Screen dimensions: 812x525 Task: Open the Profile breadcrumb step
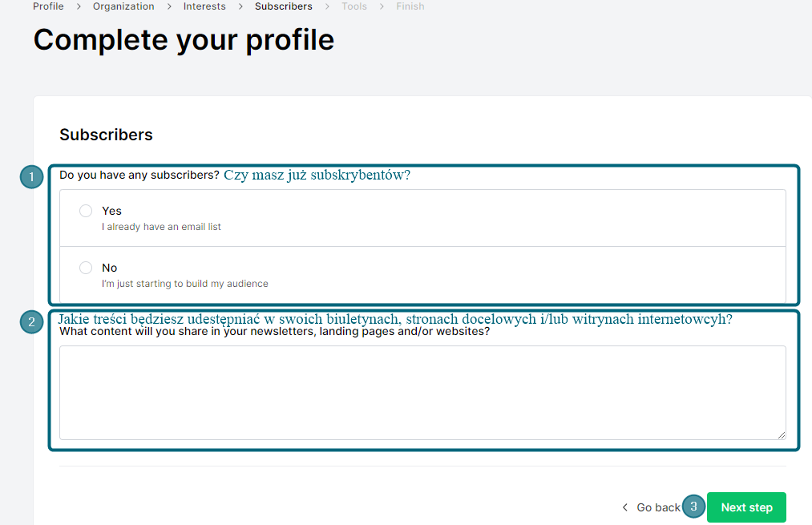coord(48,6)
